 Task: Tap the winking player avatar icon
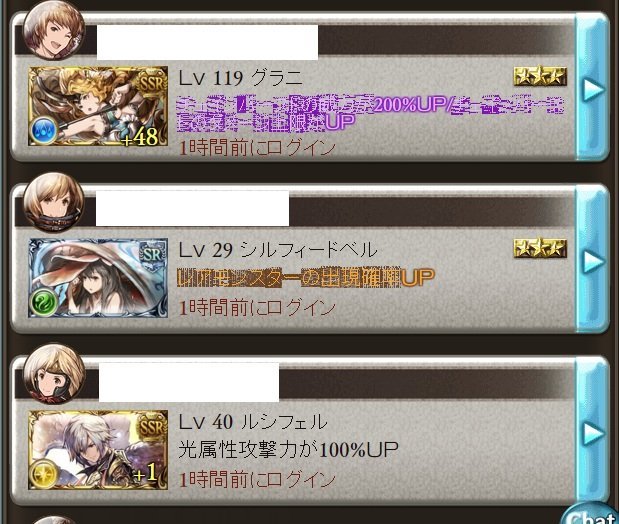[54, 31]
